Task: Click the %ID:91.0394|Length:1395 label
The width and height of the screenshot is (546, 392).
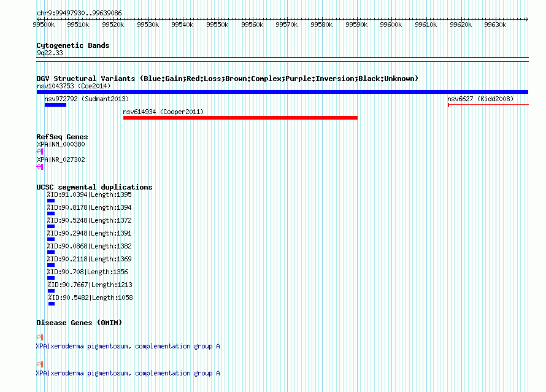Action: [x=90, y=194]
